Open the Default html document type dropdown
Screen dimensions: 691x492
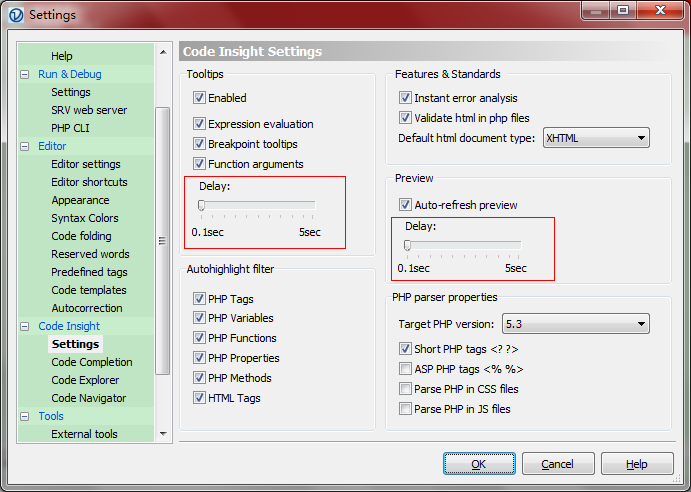click(596, 138)
